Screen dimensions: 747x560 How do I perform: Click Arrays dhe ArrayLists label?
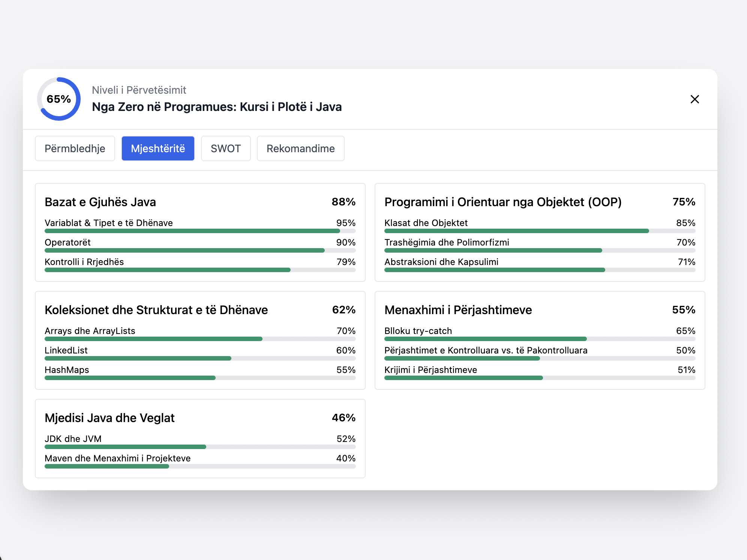coord(90,331)
